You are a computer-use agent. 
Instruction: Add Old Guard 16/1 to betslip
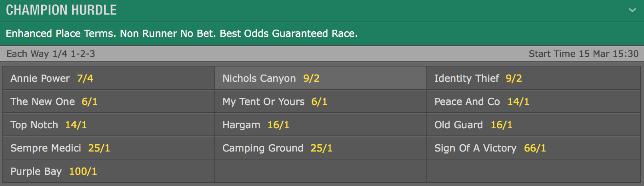(x=534, y=125)
